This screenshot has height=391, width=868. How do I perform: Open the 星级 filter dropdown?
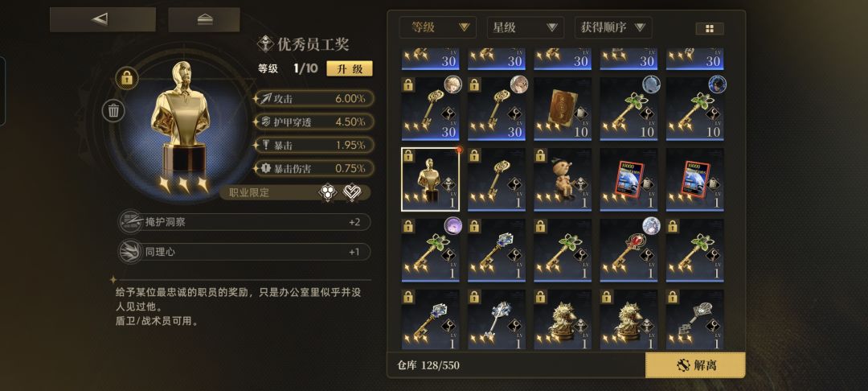[526, 27]
